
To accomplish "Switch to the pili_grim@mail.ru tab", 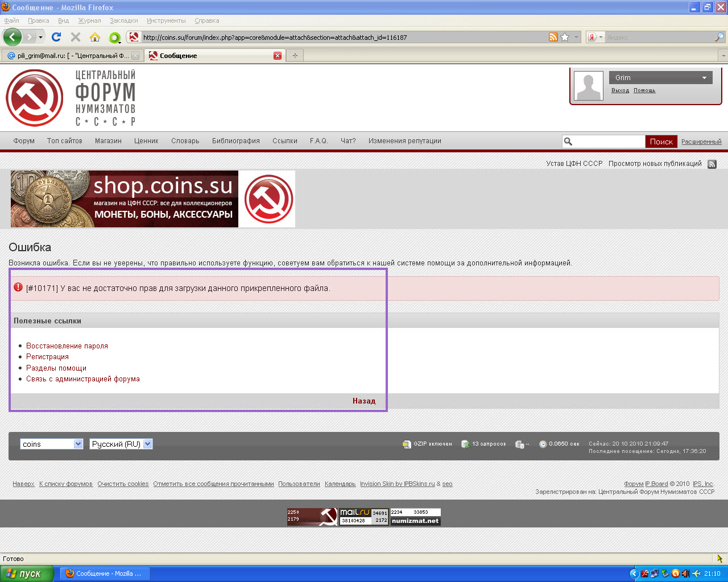I will coord(72,56).
